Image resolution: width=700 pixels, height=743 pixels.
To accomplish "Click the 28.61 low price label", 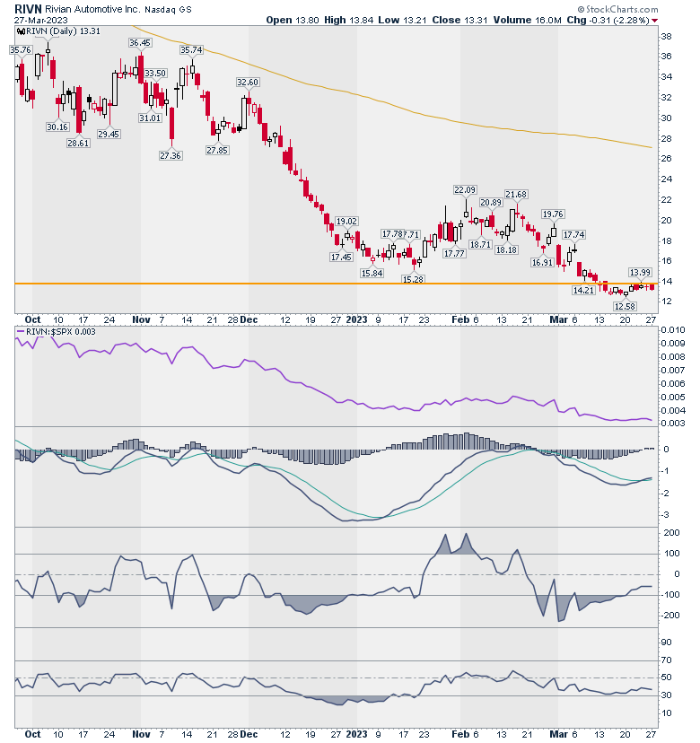I will (78, 143).
